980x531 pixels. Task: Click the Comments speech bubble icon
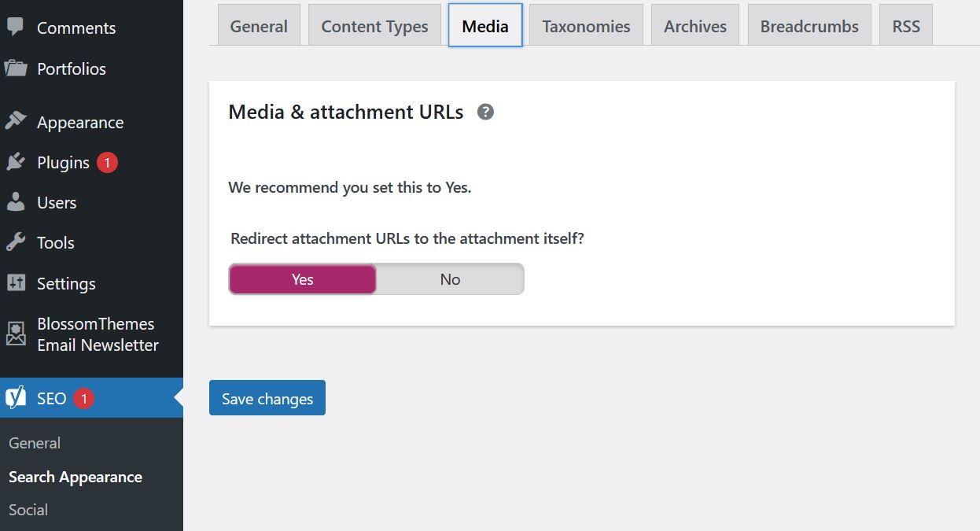[x=15, y=27]
